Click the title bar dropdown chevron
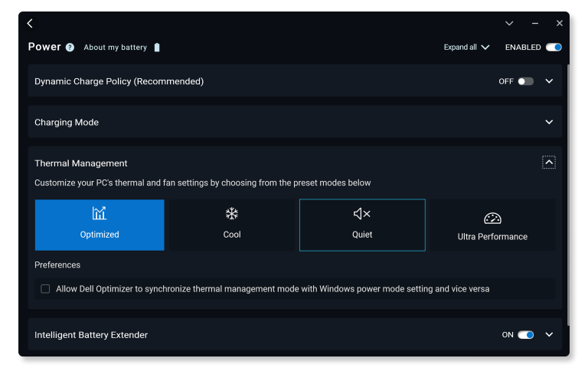The width and height of the screenshot is (588, 368). [x=509, y=23]
